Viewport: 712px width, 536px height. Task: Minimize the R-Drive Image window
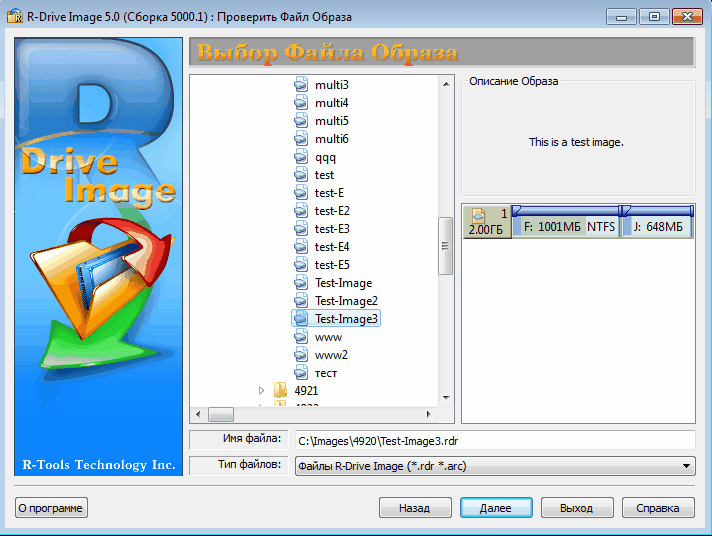pos(621,17)
